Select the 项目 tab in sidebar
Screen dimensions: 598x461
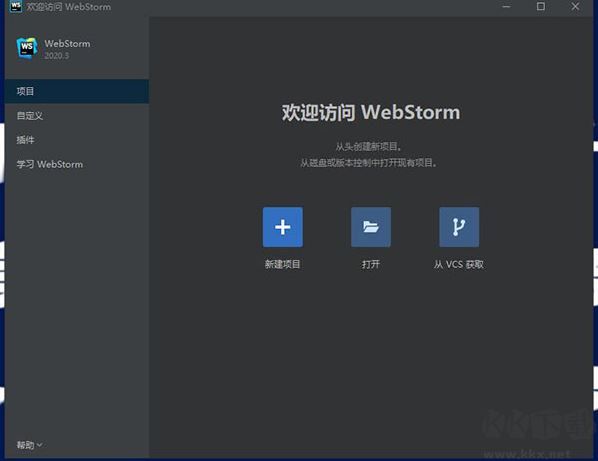click(x=77, y=91)
